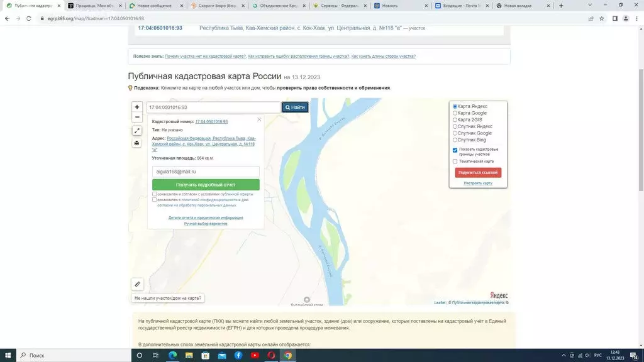The width and height of the screenshot is (644, 362).
Task: Print the map using printer icon
Action: click(x=136, y=143)
